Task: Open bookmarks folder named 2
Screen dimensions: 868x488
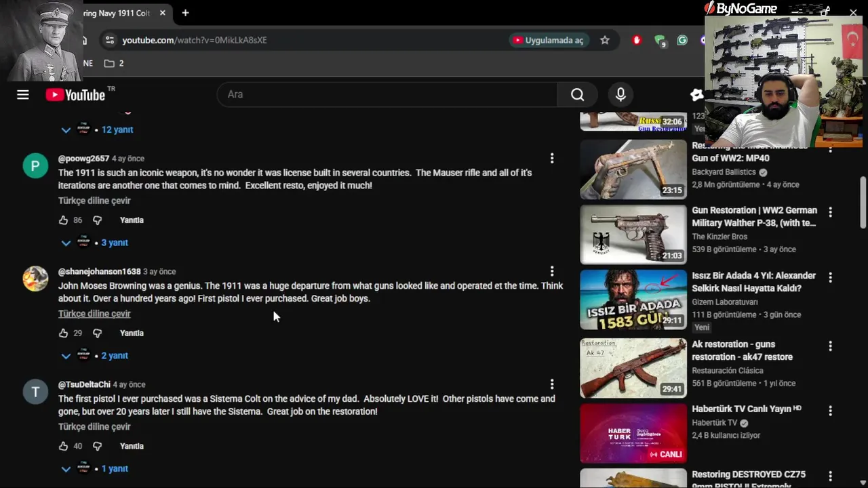Action: pyautogui.click(x=114, y=63)
